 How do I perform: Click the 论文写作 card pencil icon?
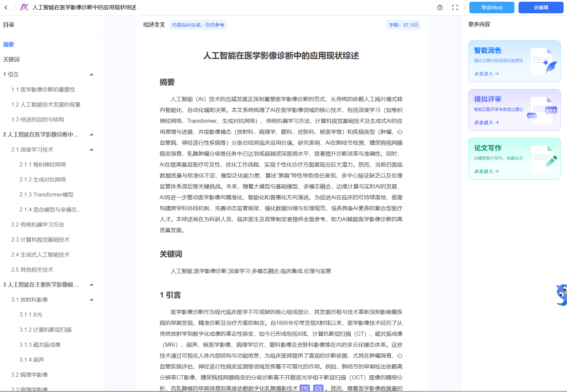pos(544,159)
